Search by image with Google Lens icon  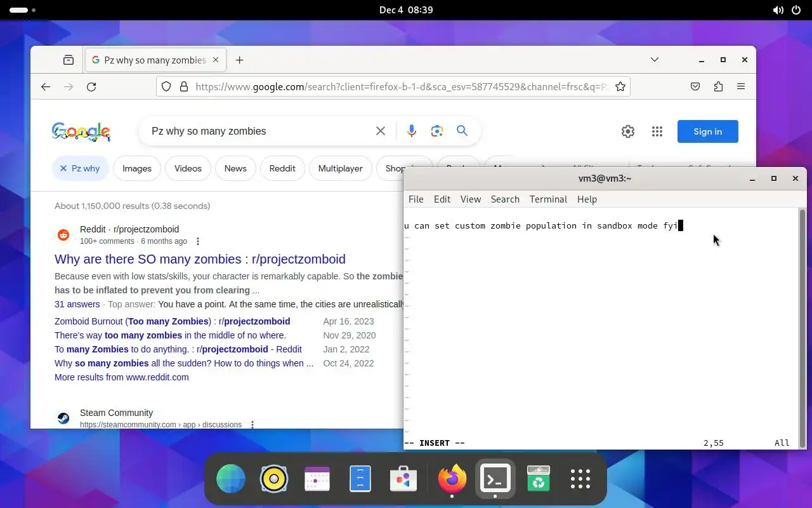437,131
